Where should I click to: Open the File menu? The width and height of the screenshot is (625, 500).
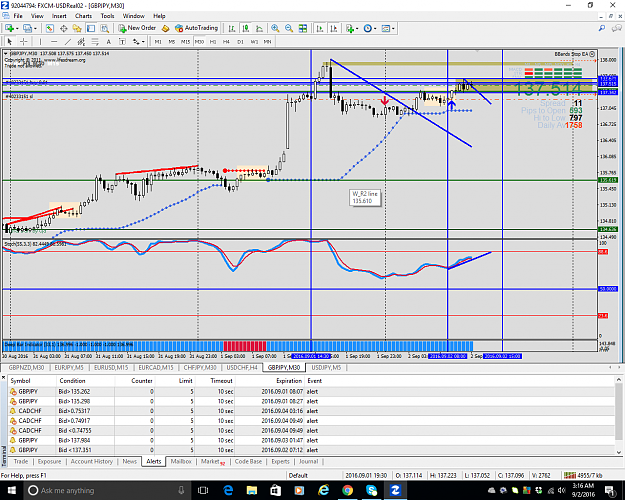tap(18, 16)
